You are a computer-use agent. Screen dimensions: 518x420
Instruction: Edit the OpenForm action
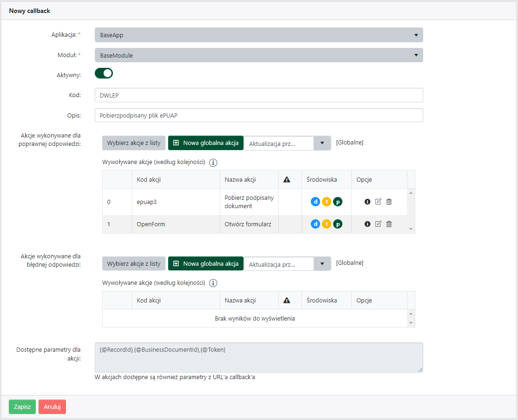point(378,224)
